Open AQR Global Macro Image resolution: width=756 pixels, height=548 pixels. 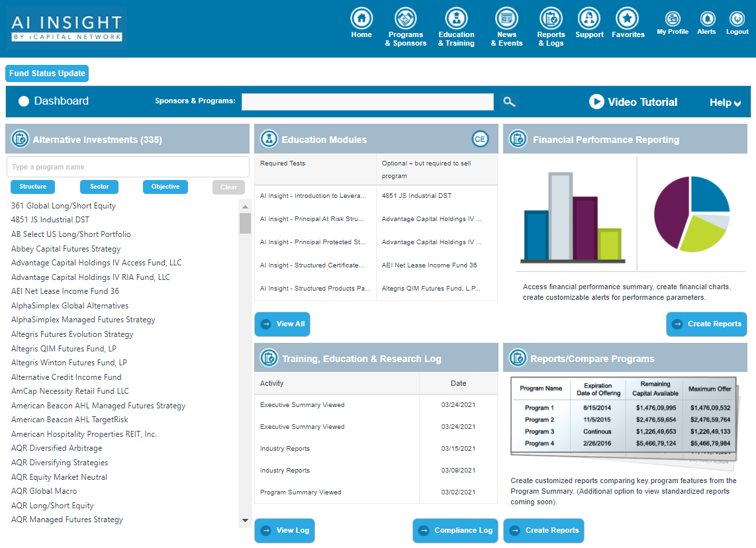[44, 491]
